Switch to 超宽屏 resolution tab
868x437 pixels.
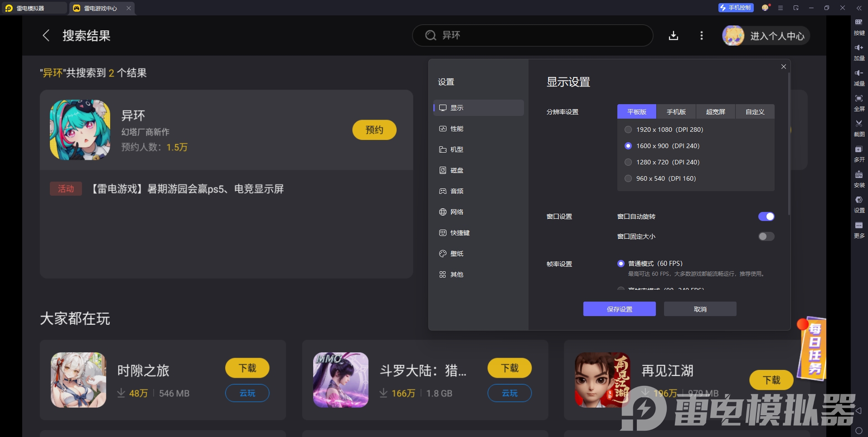pyautogui.click(x=716, y=112)
